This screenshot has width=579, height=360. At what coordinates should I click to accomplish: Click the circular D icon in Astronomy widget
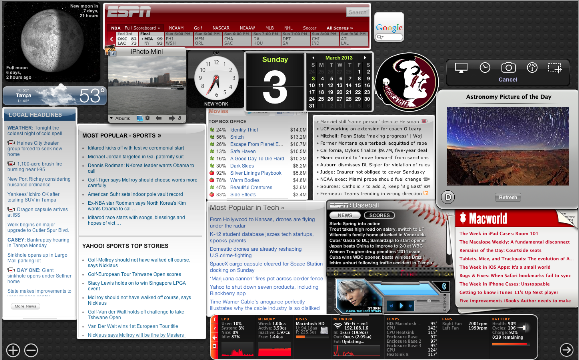[448, 197]
